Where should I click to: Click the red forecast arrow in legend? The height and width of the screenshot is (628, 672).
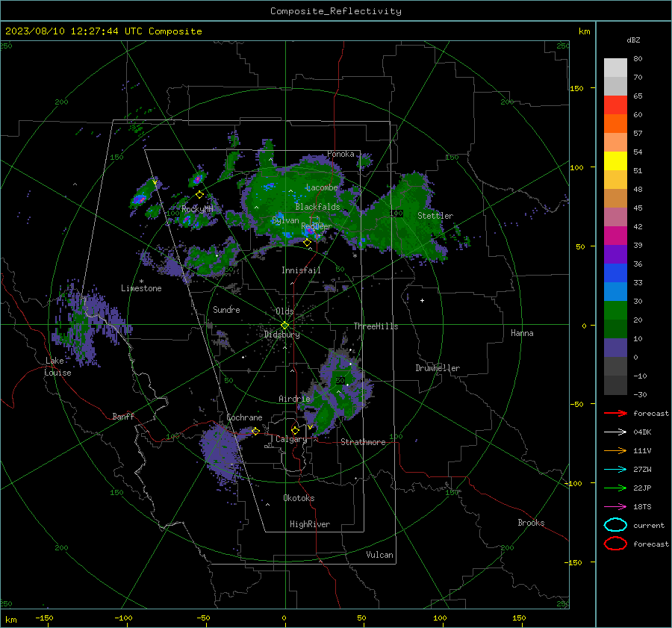click(615, 413)
